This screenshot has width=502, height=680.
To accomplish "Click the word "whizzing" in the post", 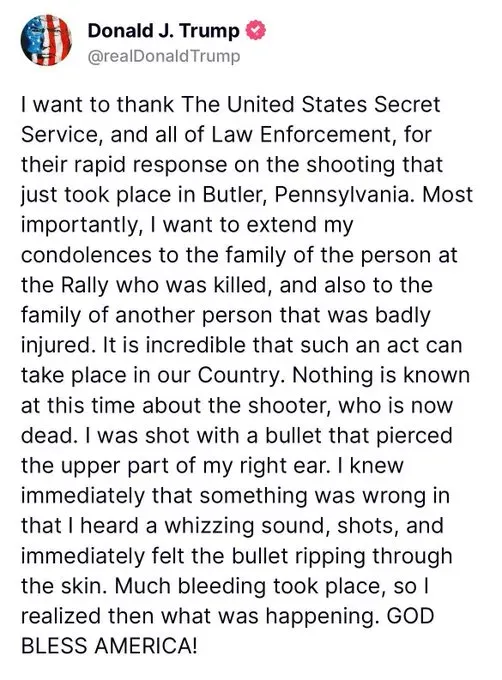I will 209,526.
